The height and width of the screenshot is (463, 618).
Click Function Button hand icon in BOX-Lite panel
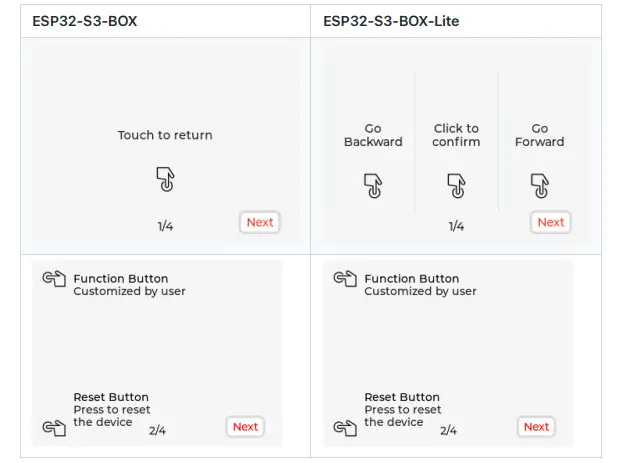point(345,279)
